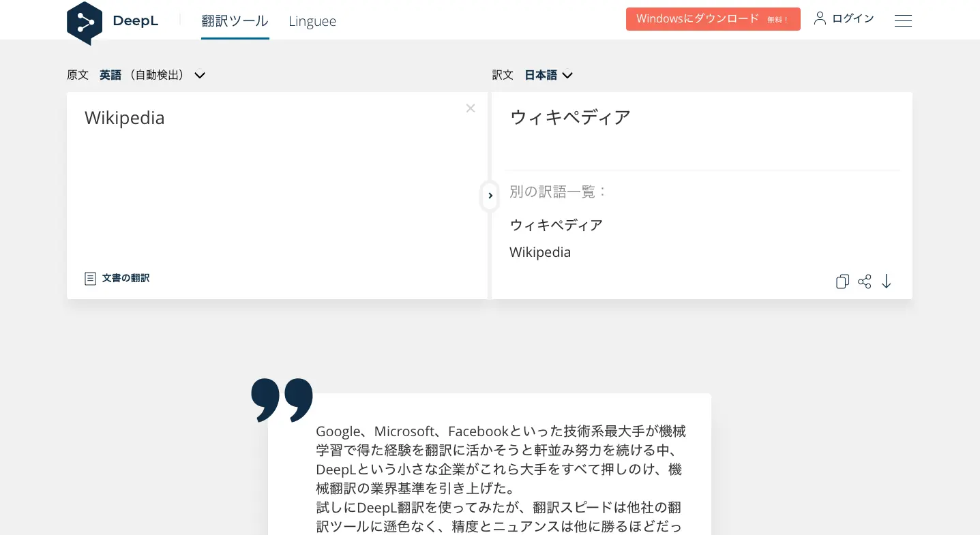Viewport: 980px width, 535px height.
Task: Click the DeepL brand name text
Action: [x=135, y=21]
